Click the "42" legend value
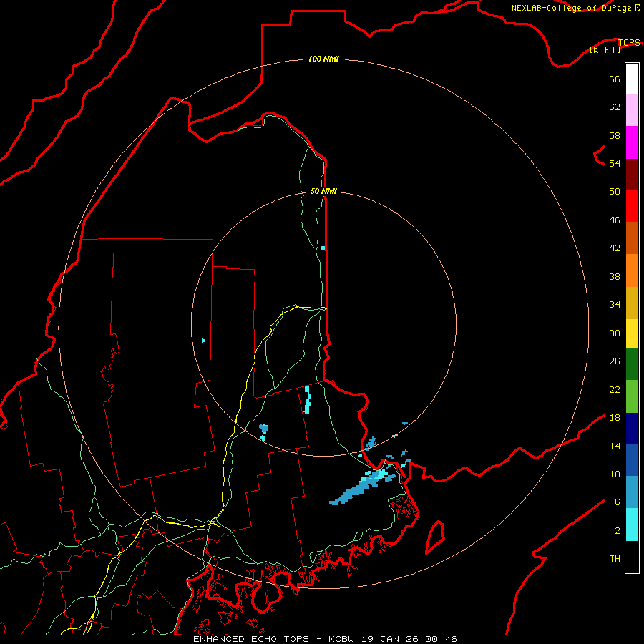Image resolution: width=644 pixels, height=644 pixels. point(615,248)
